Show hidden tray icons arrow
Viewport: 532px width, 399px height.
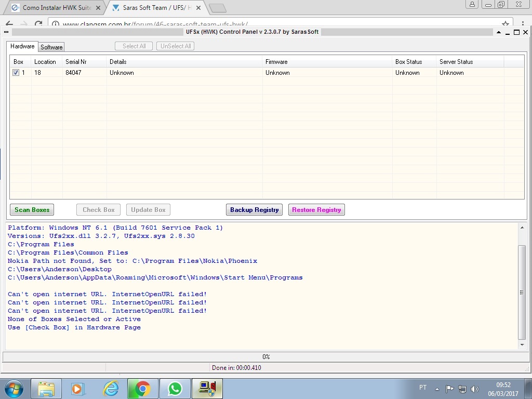coord(437,389)
